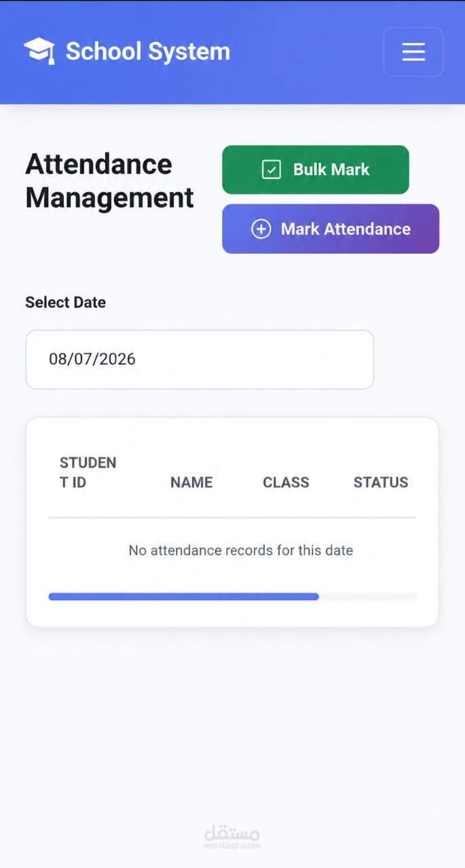
Task: Click the CLASS column header
Action: click(286, 482)
